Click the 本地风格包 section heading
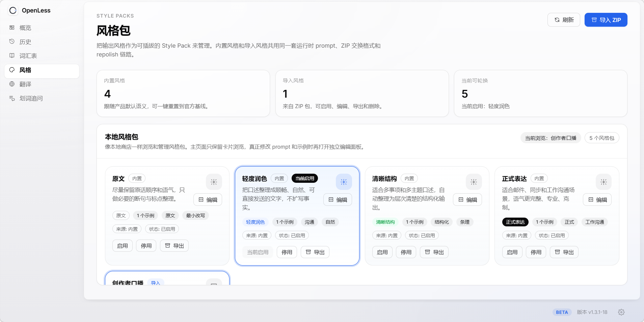This screenshot has height=322, width=644. 122,137
